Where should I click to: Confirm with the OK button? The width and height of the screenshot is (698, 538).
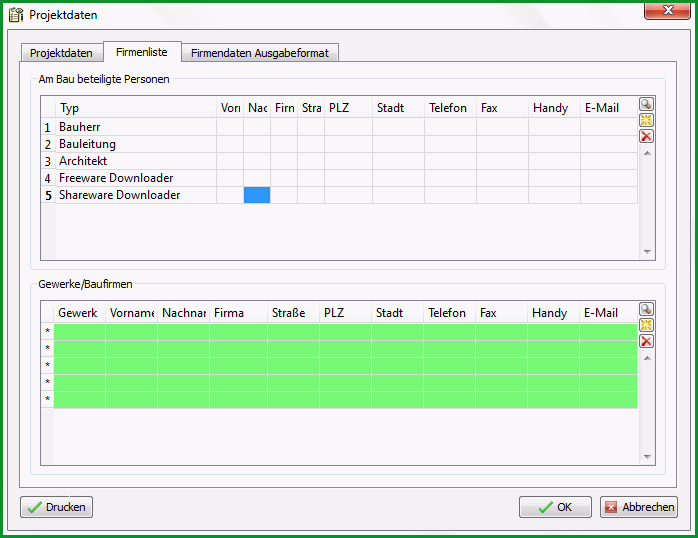click(x=555, y=507)
